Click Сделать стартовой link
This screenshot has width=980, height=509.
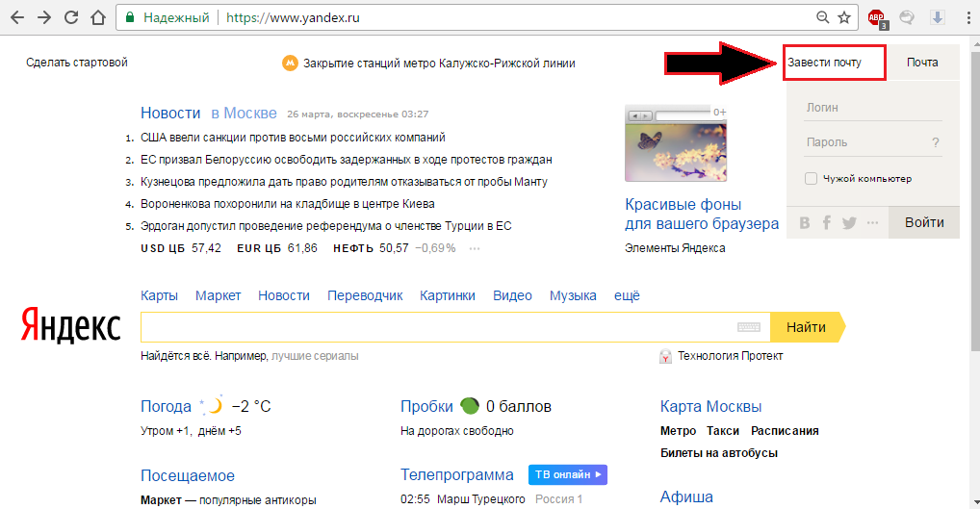tap(77, 63)
